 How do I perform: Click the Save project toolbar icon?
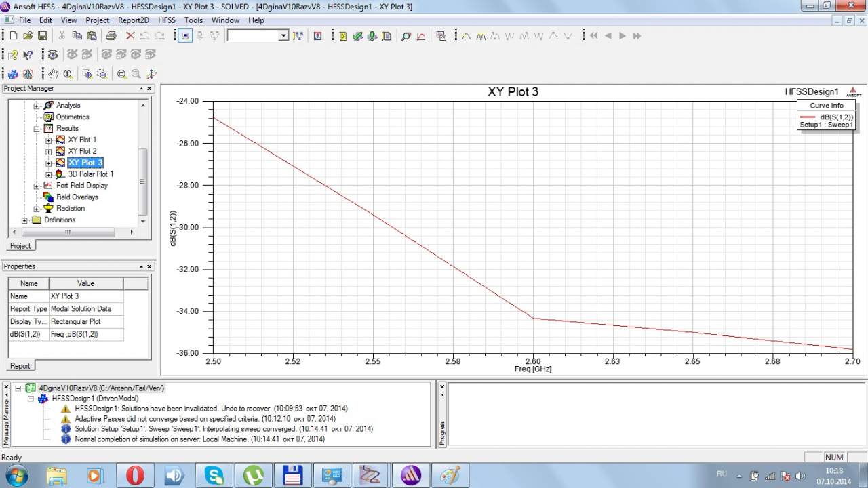[42, 36]
